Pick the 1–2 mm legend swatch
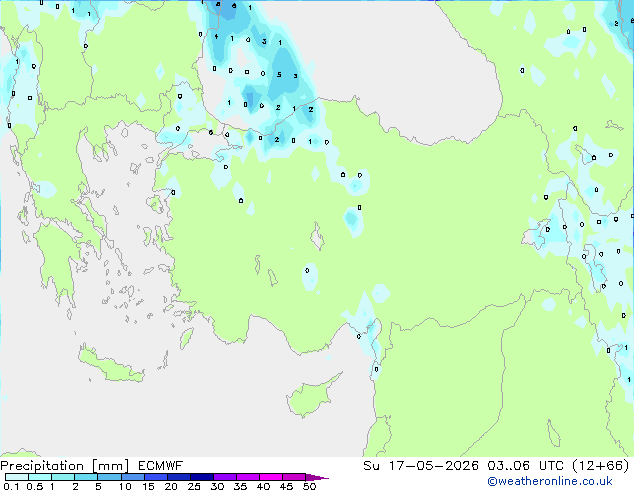The width and height of the screenshot is (634, 490). pyautogui.click(x=63, y=477)
